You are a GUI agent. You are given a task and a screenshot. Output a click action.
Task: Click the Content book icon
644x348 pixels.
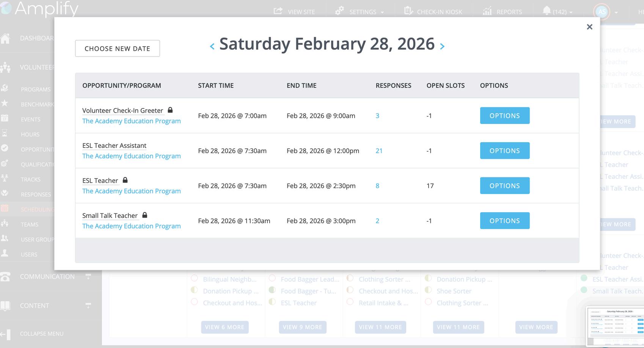click(x=5, y=306)
